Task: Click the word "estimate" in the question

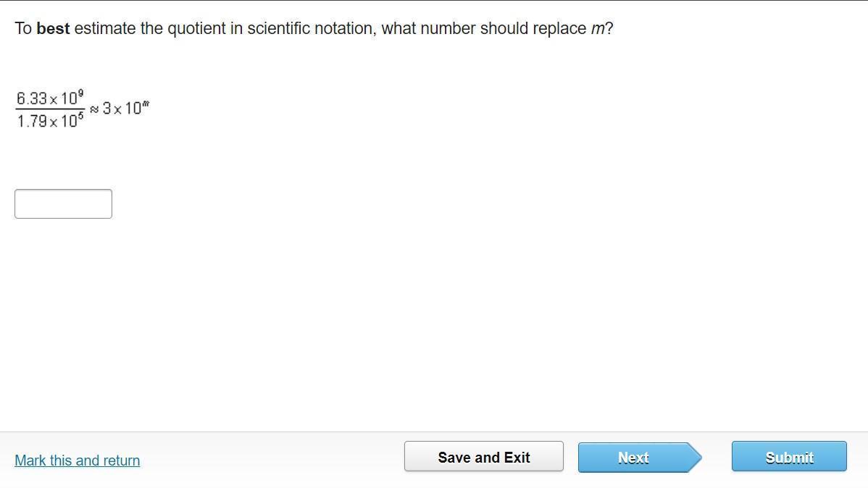Action: point(104,29)
